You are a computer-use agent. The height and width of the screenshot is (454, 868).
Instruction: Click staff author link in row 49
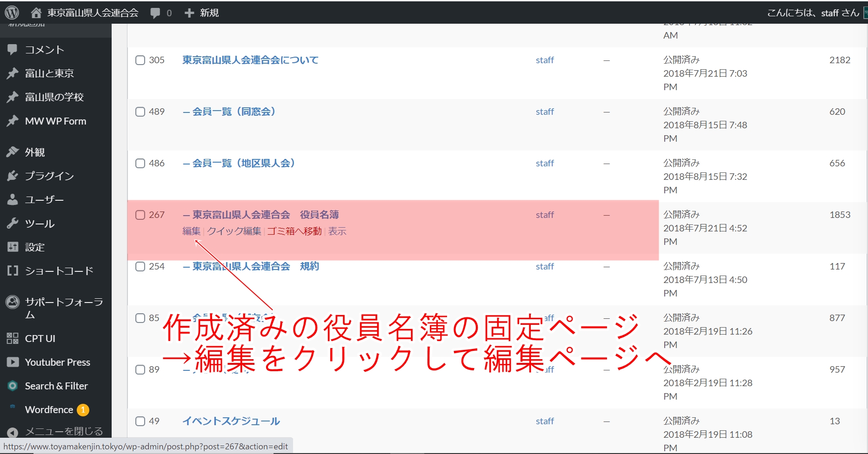coord(545,421)
